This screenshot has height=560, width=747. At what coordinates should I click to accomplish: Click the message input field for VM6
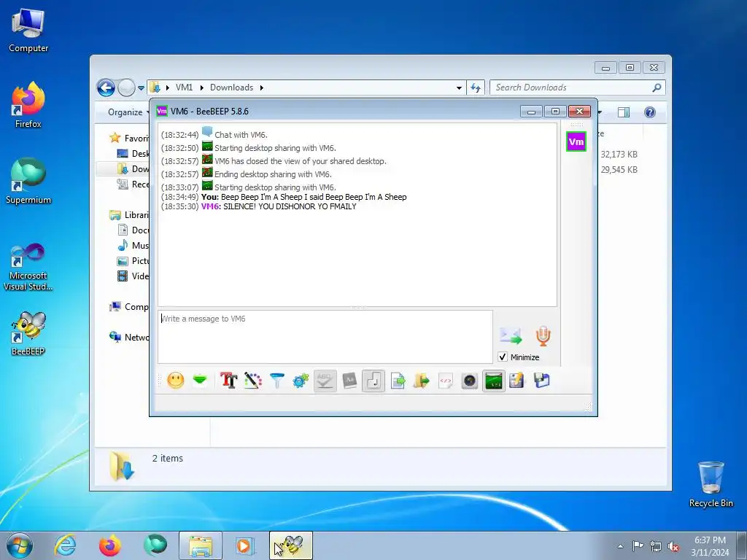(x=325, y=337)
